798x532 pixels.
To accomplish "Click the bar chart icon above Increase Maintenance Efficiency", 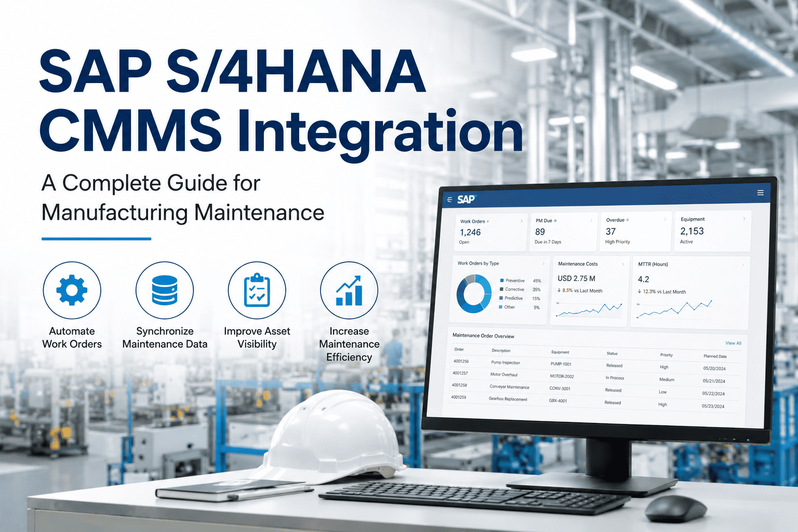I will (349, 290).
